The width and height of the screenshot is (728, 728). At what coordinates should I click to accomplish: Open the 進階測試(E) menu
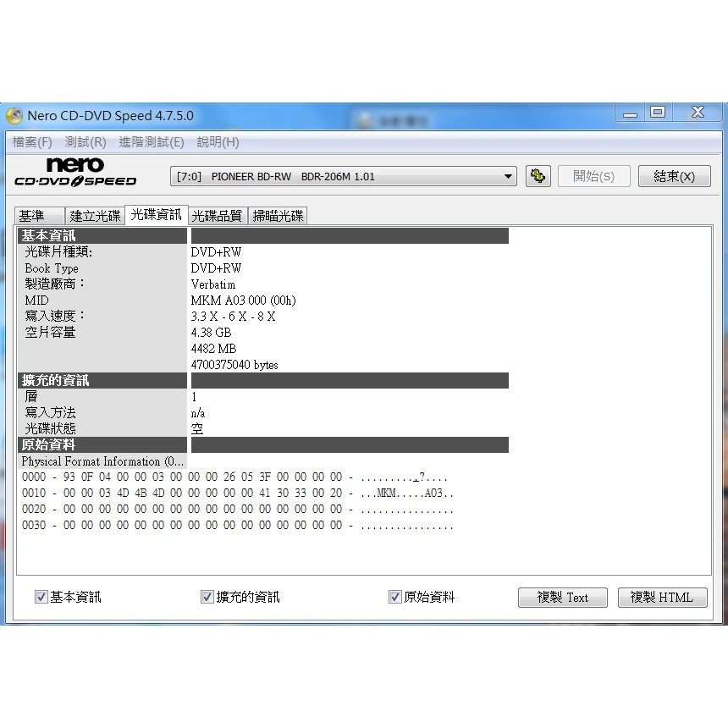tap(152, 142)
